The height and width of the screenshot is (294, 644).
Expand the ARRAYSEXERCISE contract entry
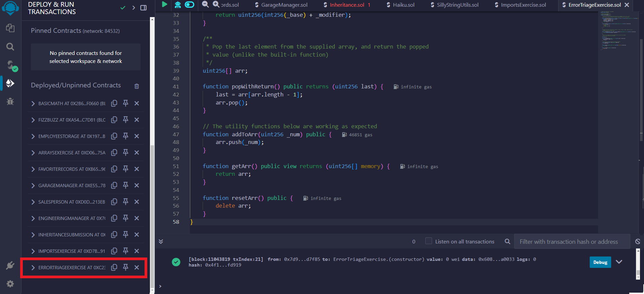pos(33,153)
